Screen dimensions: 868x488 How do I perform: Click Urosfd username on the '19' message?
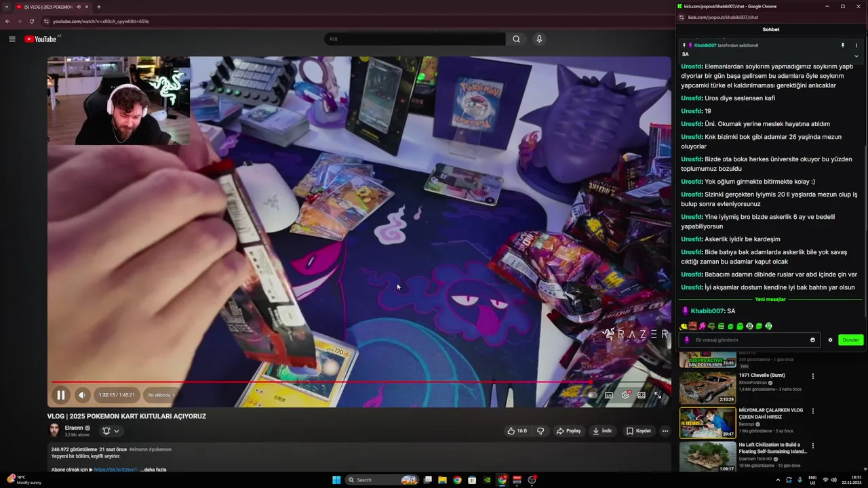(691, 111)
